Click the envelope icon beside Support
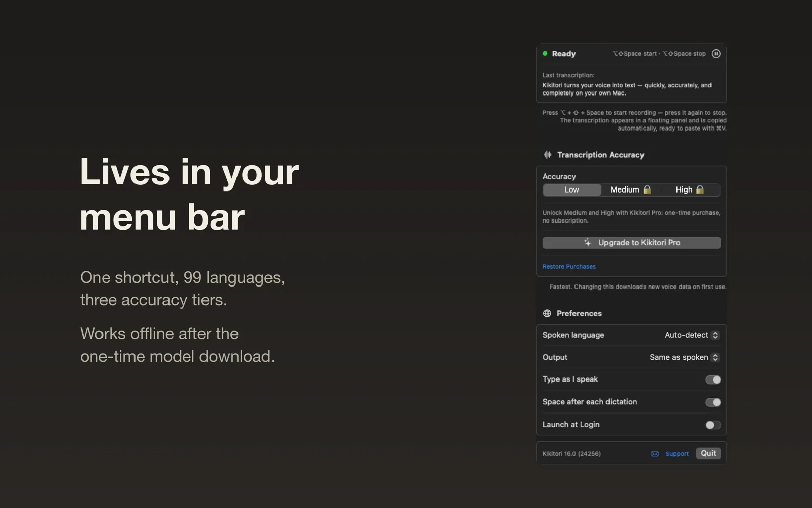Image resolution: width=812 pixels, height=508 pixels. pos(655,454)
